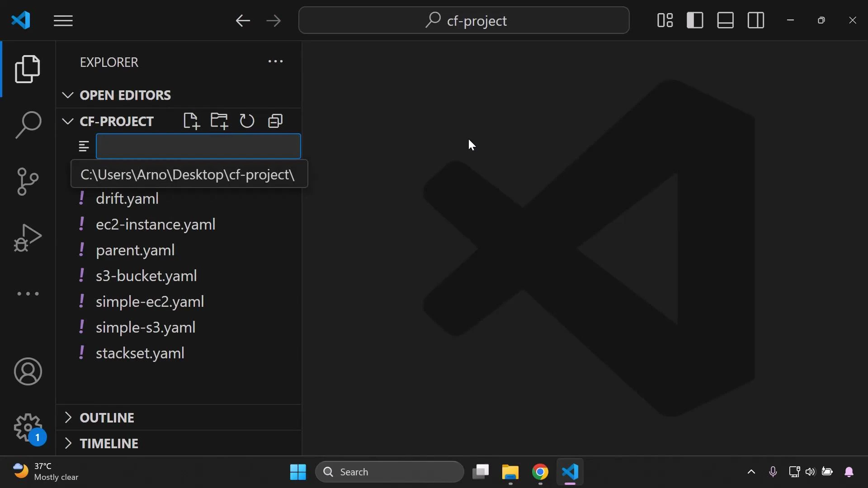Open the Search view in the activity bar
This screenshot has height=488, width=868.
28,124
